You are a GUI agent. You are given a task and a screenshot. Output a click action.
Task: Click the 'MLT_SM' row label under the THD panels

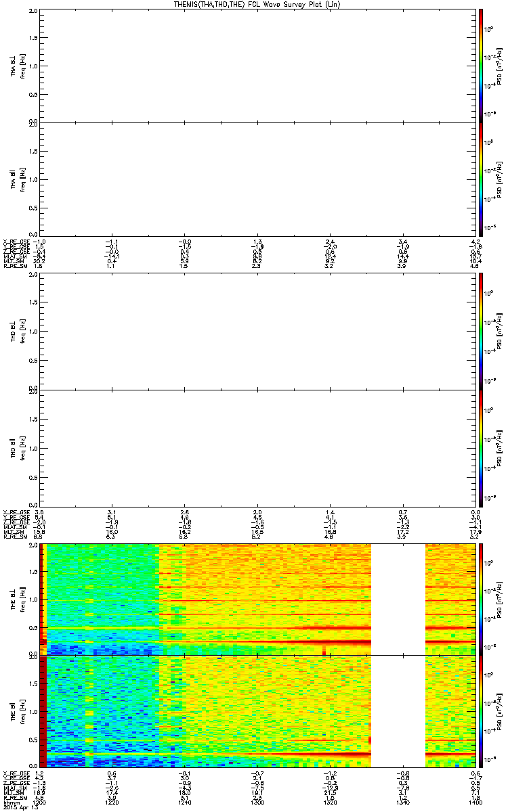tap(14, 531)
